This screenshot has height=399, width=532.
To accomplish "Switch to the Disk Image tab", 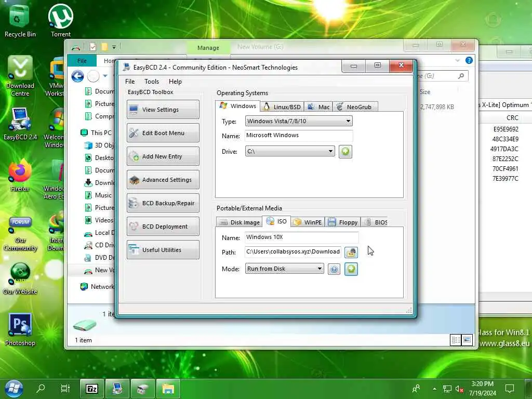I will [240, 222].
